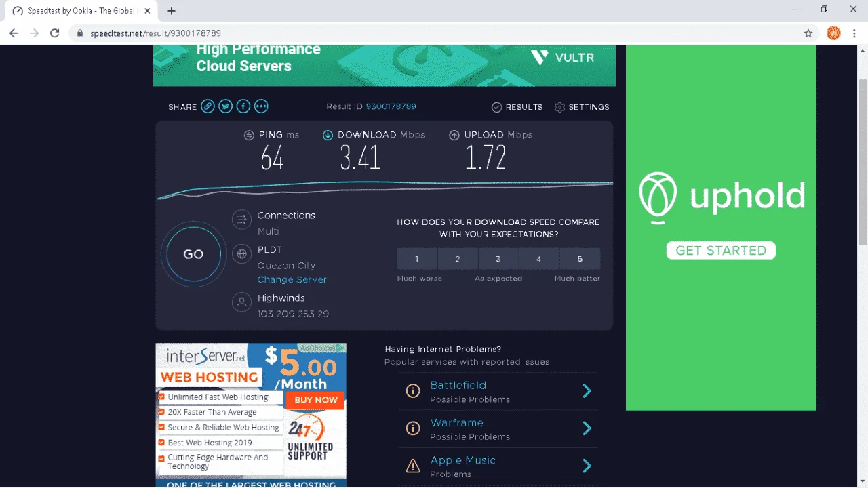
Task: Click the Ping icon next to PING ms
Action: point(249,135)
